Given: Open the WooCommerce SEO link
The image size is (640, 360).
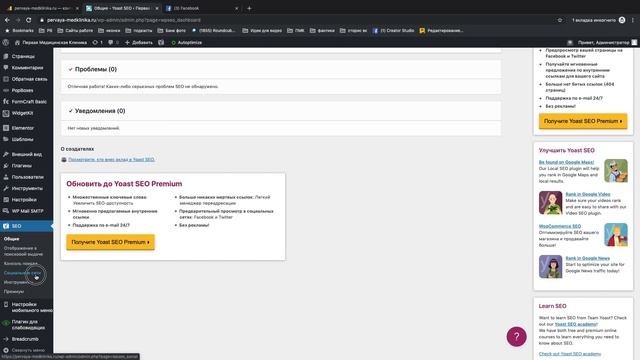Looking at the screenshot, I should (x=560, y=226).
